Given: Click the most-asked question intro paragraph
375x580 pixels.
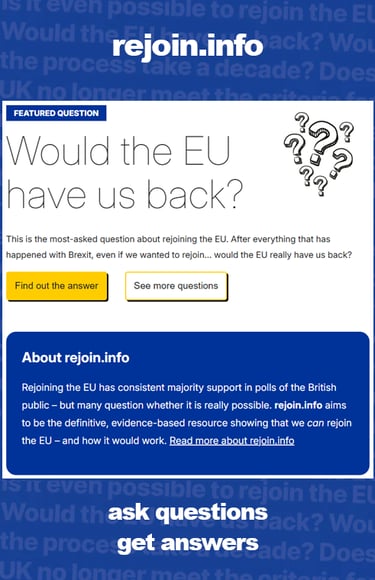Looking at the screenshot, I should [179, 247].
